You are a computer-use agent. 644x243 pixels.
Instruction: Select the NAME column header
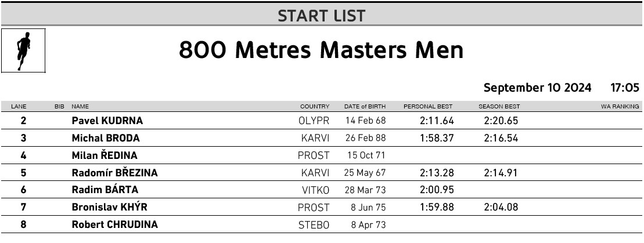tap(80, 106)
